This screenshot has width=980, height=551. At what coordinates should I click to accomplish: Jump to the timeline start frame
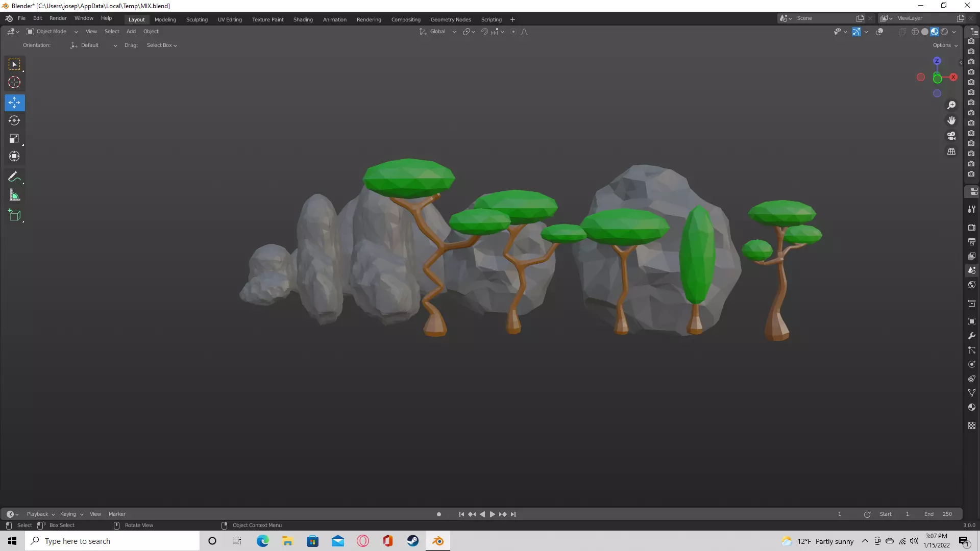tap(461, 514)
